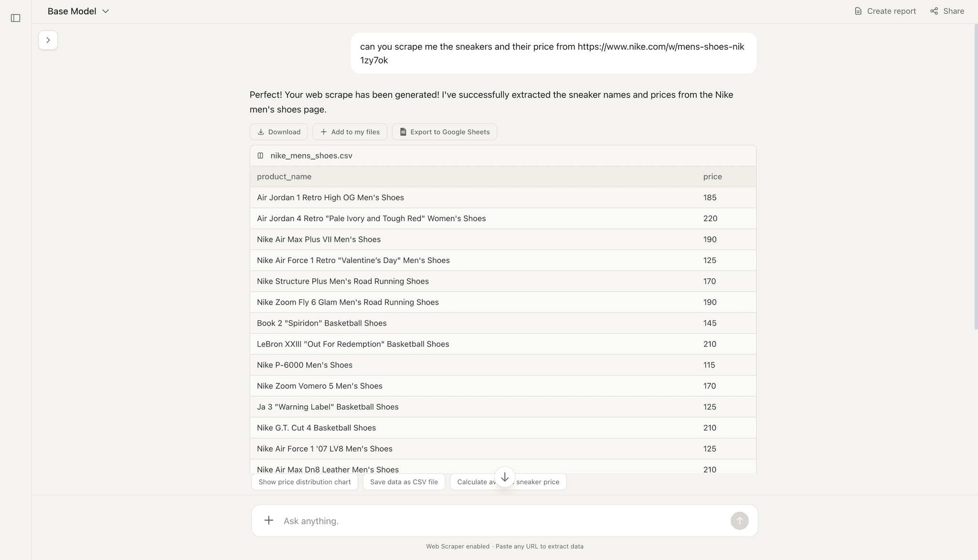Click Calculate average sneaker price
978x560 pixels.
(508, 482)
